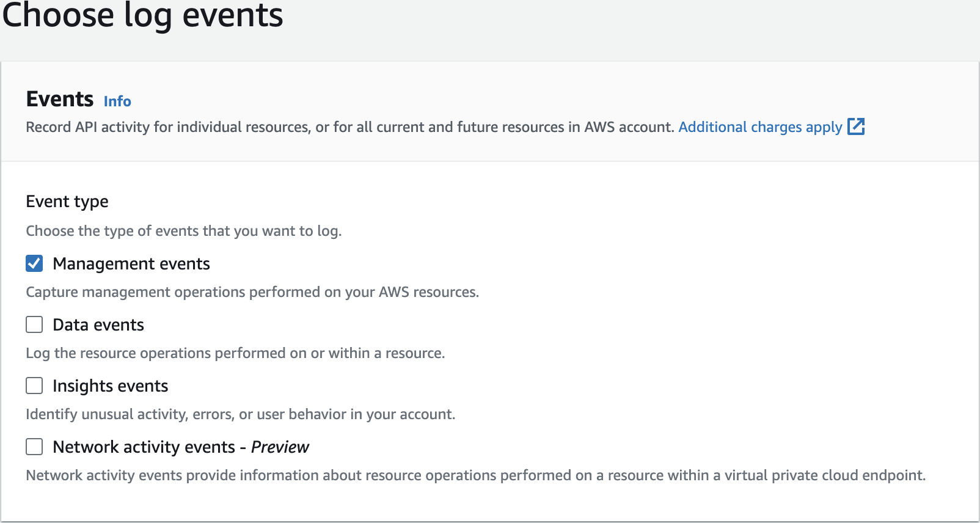Click the Network activity events Preview label
Image resolution: width=980 pixels, height=523 pixels.
pos(181,447)
